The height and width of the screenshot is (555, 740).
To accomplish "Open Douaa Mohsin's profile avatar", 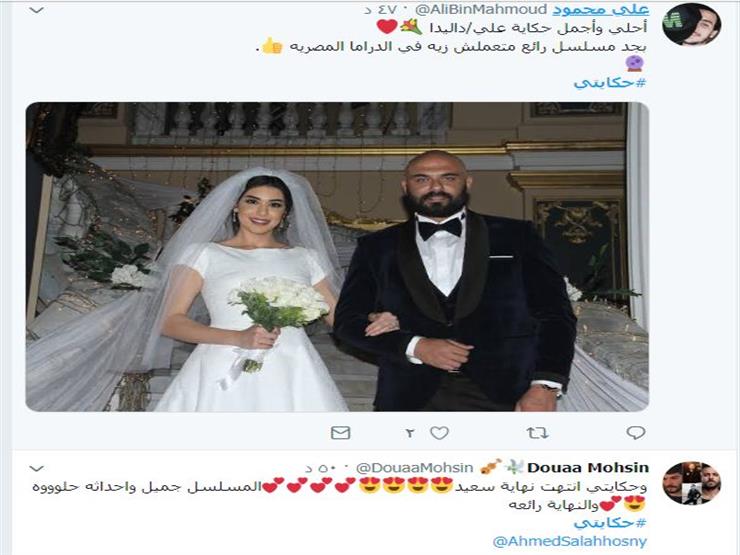I will [691, 483].
